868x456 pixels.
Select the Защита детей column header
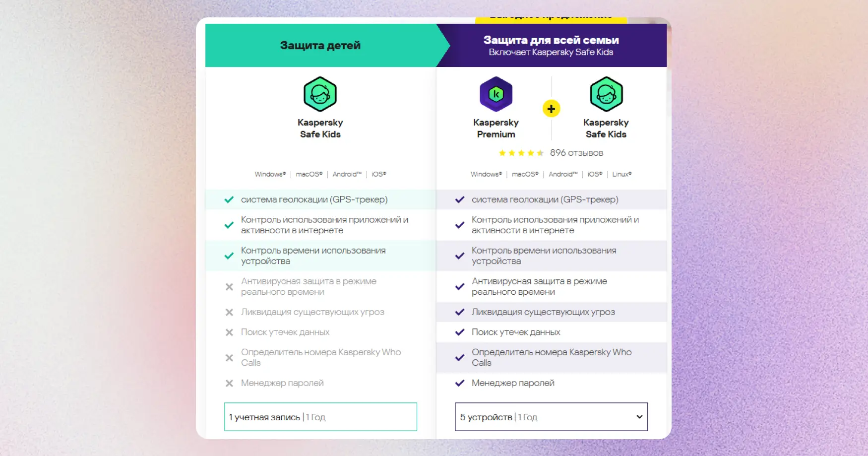(x=320, y=45)
